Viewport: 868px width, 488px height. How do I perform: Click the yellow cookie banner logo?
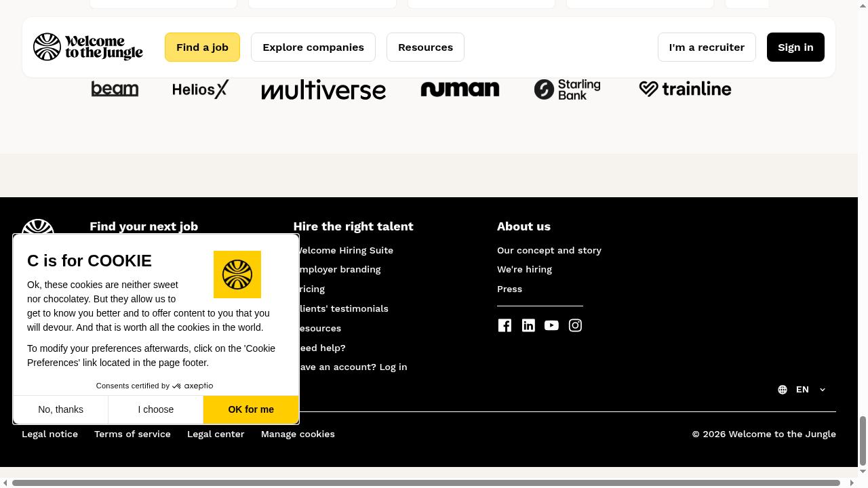coord(237,274)
